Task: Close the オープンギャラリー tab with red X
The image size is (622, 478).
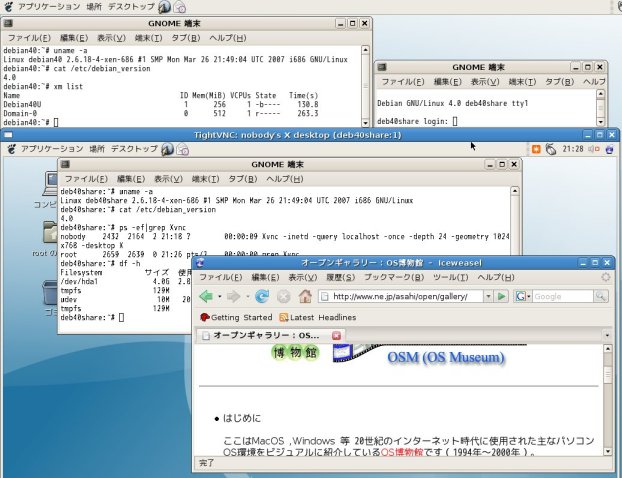Action: pyautogui.click(x=336, y=336)
